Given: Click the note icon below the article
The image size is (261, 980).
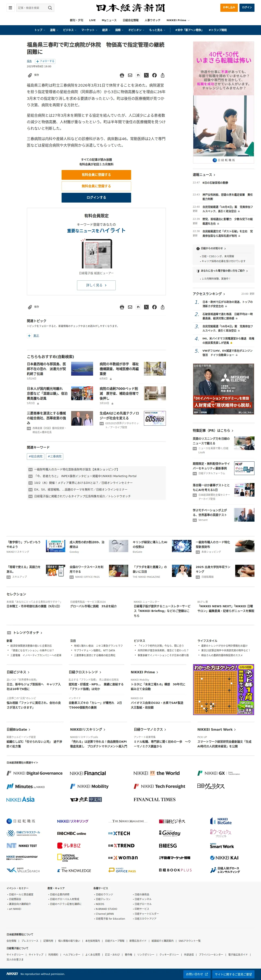Looking at the screenshot, I should (138, 307).
